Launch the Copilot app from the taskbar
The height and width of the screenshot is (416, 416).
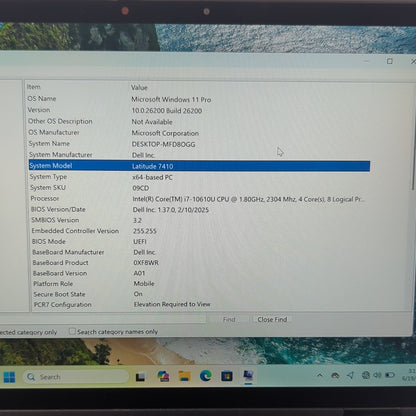[163, 376]
